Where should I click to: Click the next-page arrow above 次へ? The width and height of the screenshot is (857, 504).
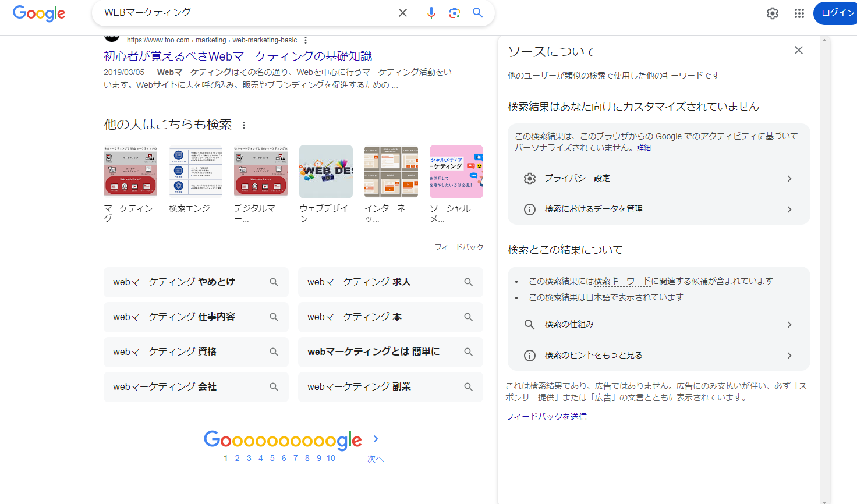pyautogui.click(x=376, y=439)
